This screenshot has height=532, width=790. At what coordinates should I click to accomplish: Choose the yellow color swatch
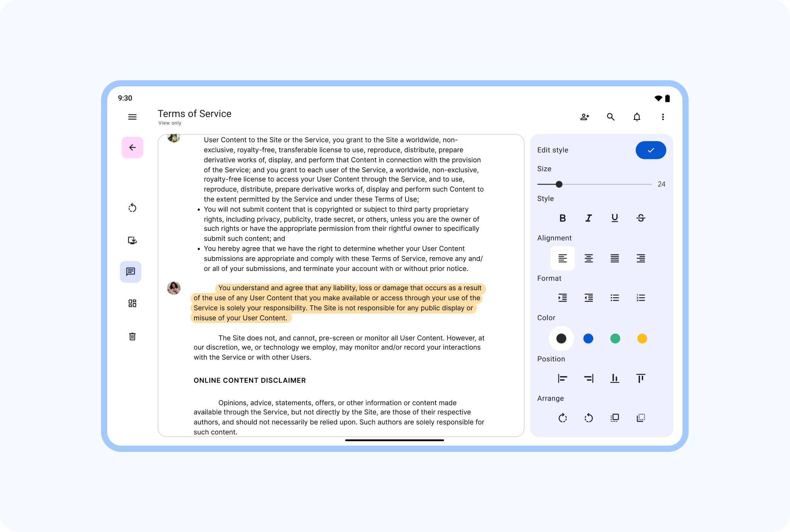pos(642,338)
